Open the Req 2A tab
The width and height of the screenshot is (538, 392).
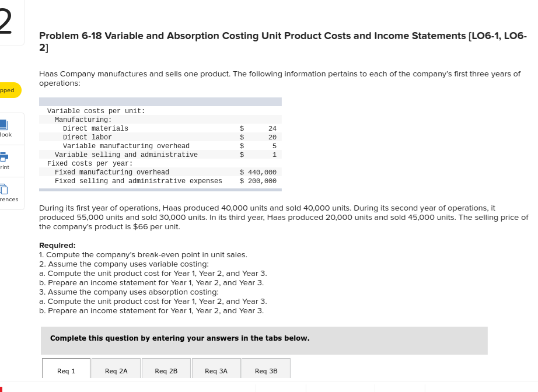coord(116,370)
